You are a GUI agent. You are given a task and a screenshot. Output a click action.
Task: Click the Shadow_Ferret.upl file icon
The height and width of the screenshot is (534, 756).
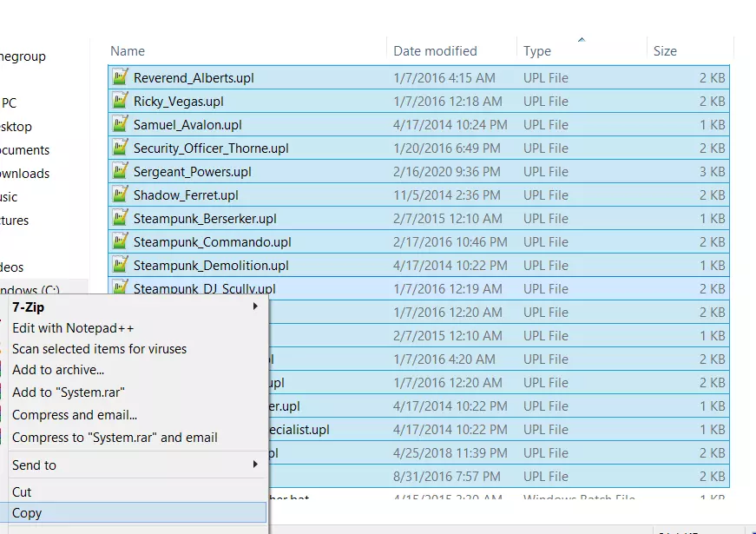tap(121, 194)
